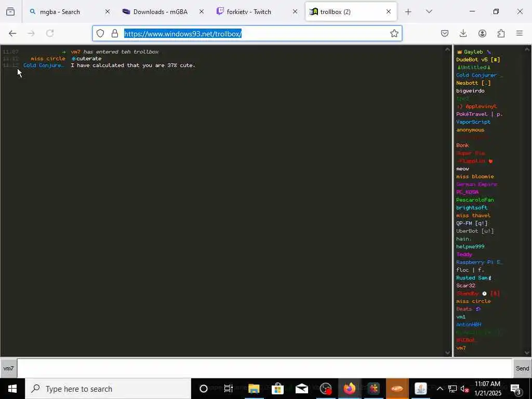Open the taskbar clock and date
Image resolution: width=532 pixels, height=399 pixels.
click(x=487, y=389)
